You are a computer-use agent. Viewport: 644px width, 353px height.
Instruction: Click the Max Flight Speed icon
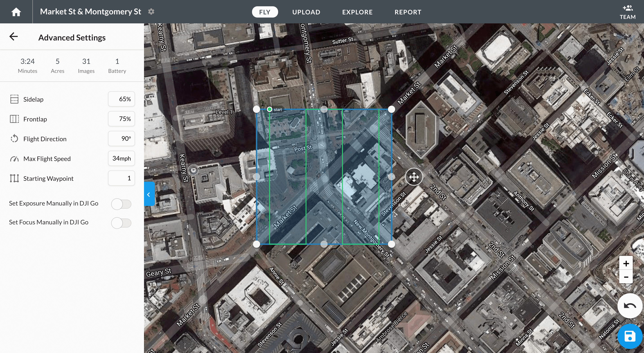coord(14,158)
